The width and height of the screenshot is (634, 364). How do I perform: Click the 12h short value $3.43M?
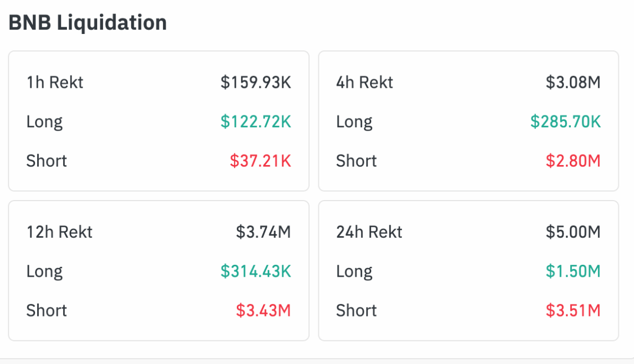pyautogui.click(x=263, y=311)
